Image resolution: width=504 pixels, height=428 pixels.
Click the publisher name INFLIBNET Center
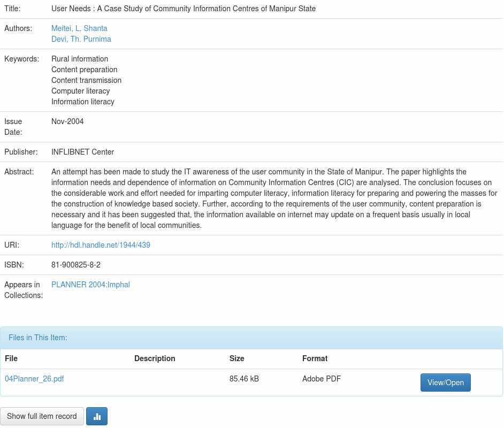click(x=82, y=152)
